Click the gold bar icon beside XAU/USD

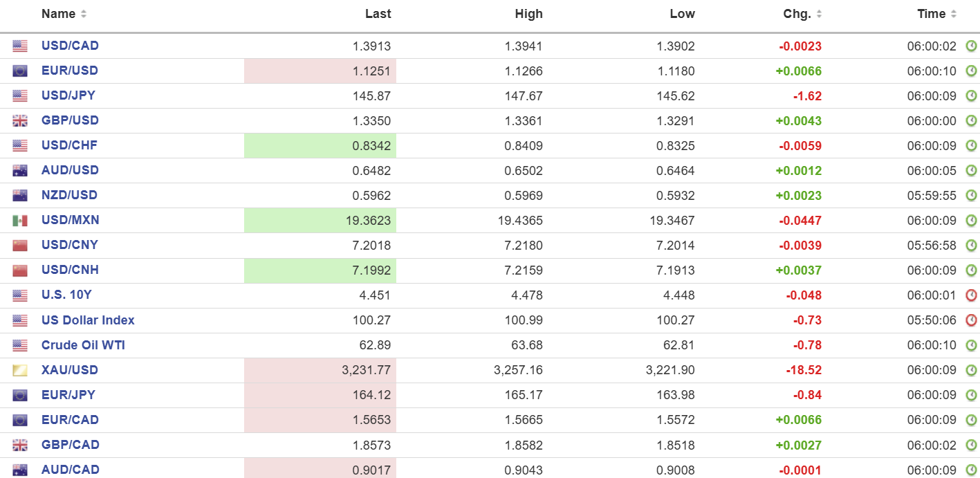pos(20,370)
